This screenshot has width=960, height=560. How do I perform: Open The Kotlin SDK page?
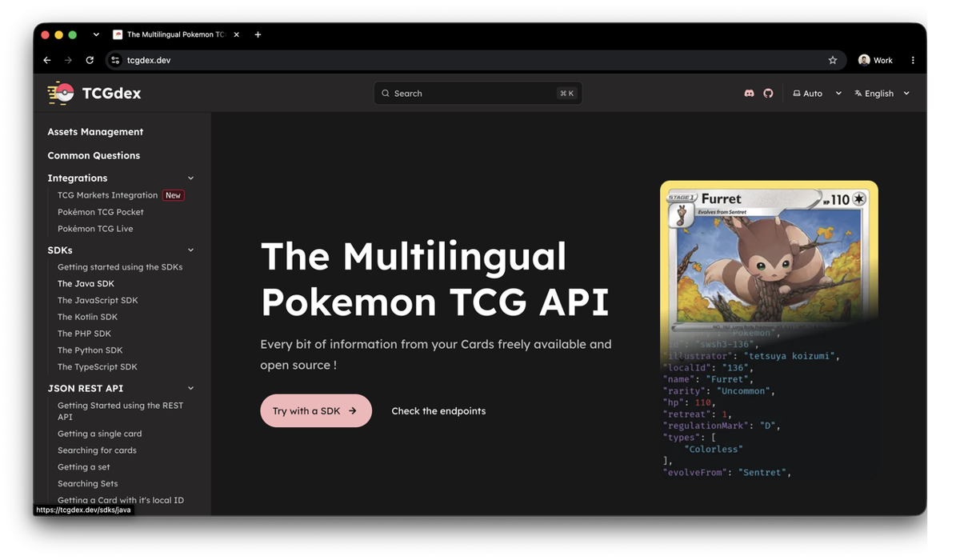click(x=87, y=318)
